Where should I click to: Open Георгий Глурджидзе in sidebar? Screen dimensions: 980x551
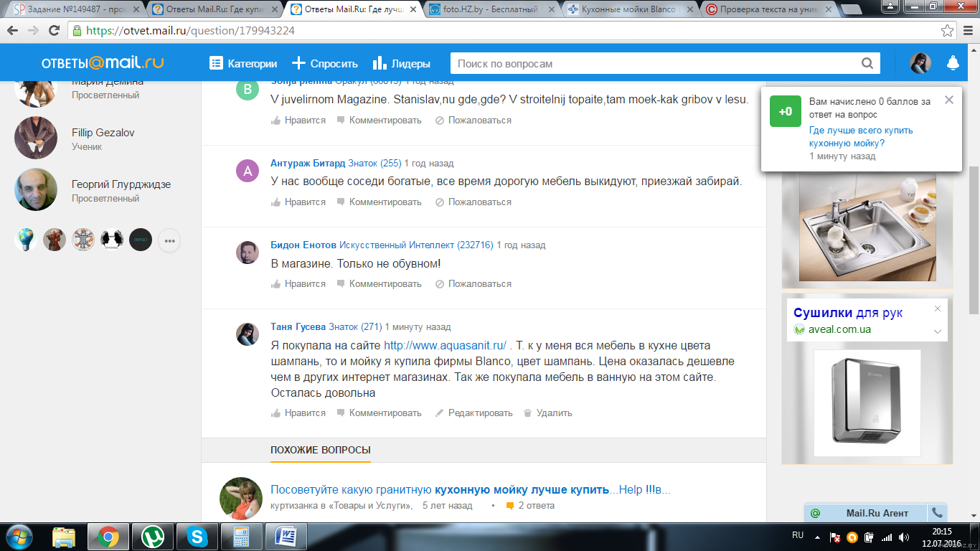121,184
